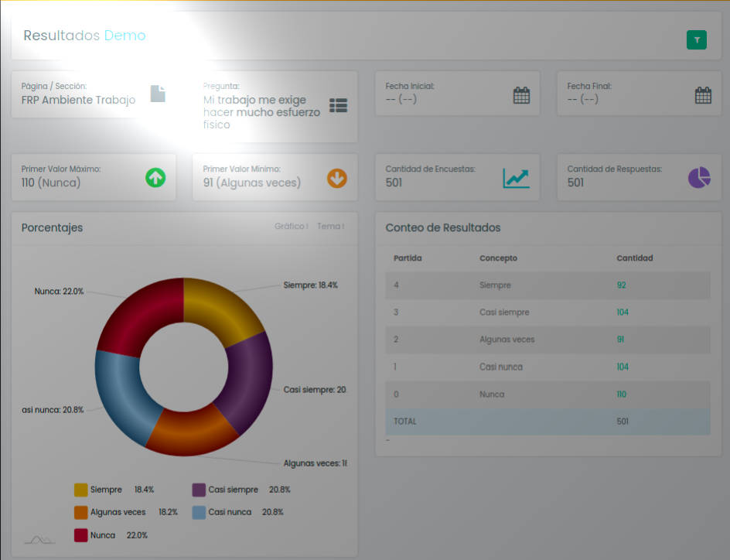Open the Fecha Final calendar icon

(702, 95)
